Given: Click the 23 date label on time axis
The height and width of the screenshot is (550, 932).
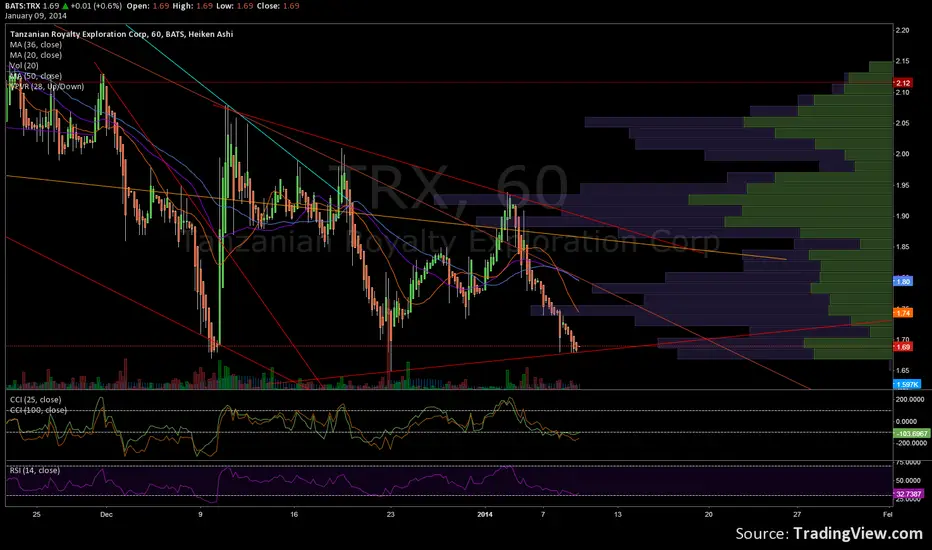Looking at the screenshot, I should pos(391,514).
